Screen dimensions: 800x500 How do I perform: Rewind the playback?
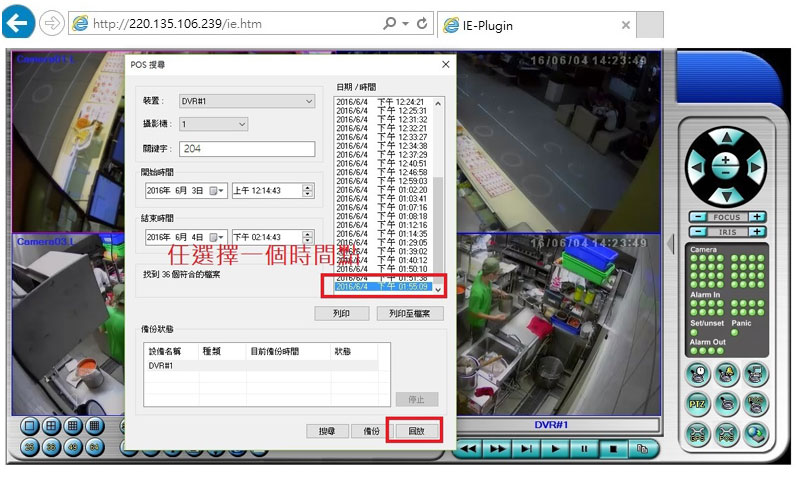(x=468, y=449)
